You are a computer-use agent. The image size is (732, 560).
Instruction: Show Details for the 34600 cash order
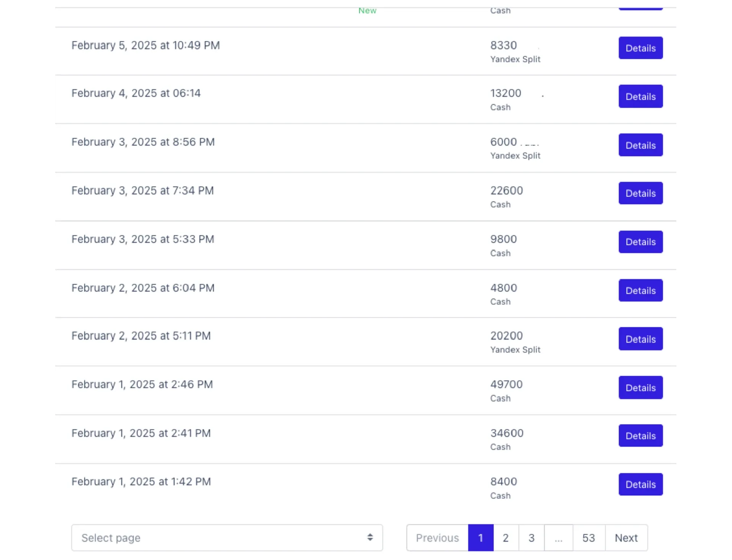640,436
